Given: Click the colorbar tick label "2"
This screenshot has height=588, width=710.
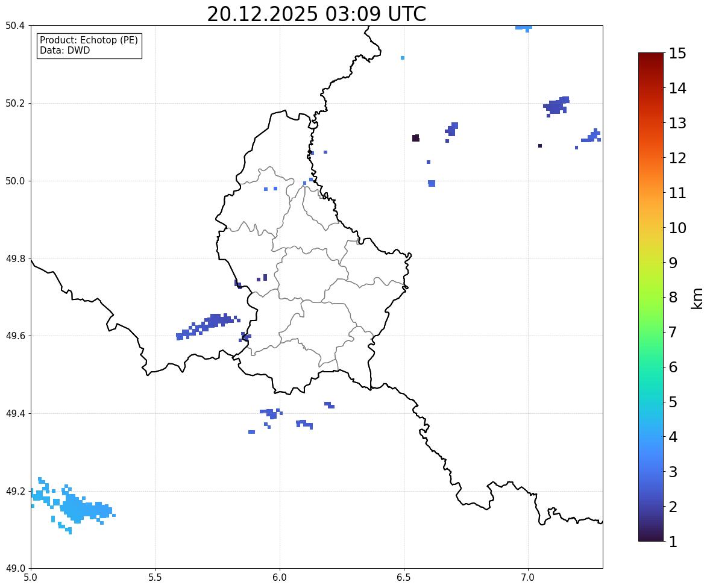Looking at the screenshot, I should coord(673,507).
